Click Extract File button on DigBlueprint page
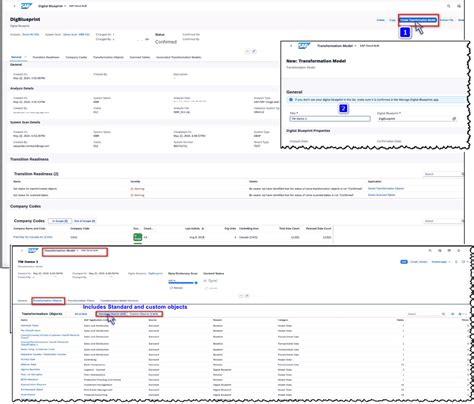 coord(446,20)
